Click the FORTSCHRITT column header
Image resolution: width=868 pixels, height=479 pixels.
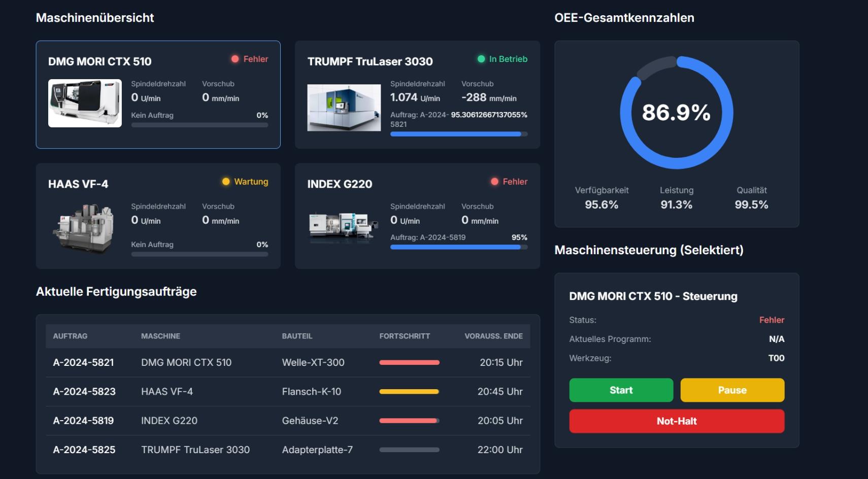[x=405, y=335]
